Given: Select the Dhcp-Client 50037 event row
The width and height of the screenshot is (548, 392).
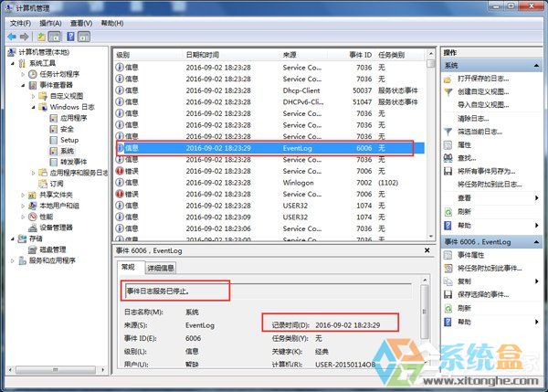Looking at the screenshot, I should [269, 90].
